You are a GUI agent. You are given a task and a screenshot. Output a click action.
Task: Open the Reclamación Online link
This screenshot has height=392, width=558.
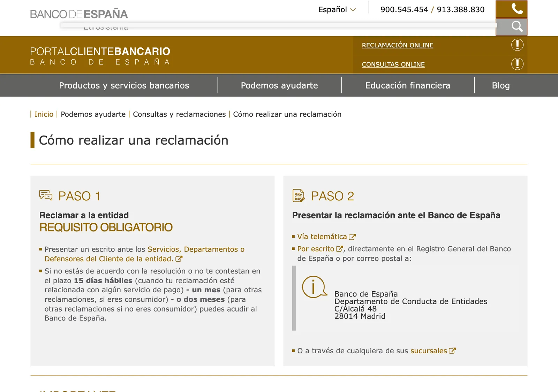point(398,45)
